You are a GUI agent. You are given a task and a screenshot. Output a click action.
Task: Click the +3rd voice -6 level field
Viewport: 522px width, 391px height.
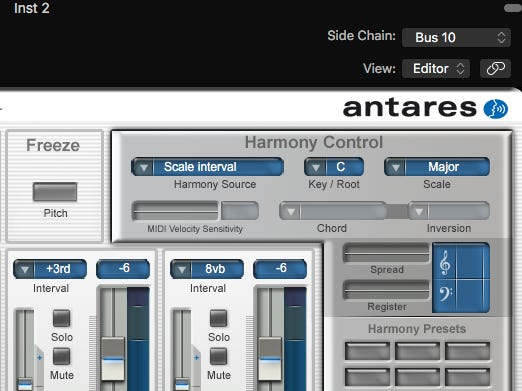[x=123, y=269]
